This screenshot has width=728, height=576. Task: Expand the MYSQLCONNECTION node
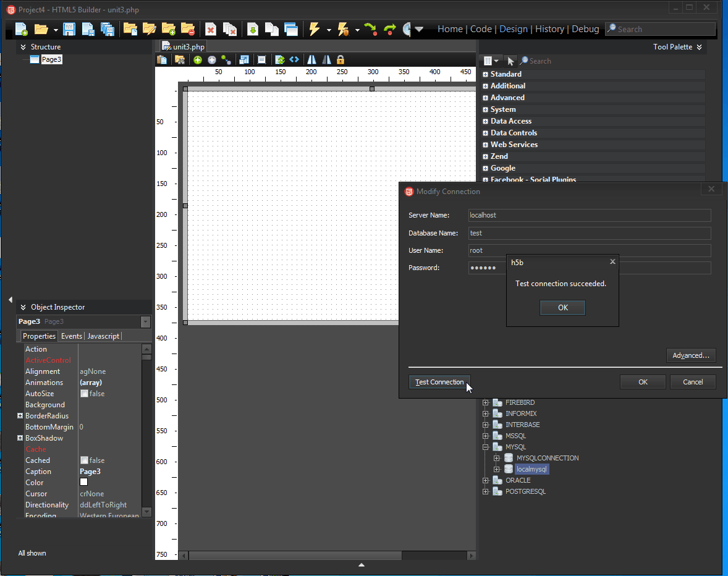tap(496, 458)
